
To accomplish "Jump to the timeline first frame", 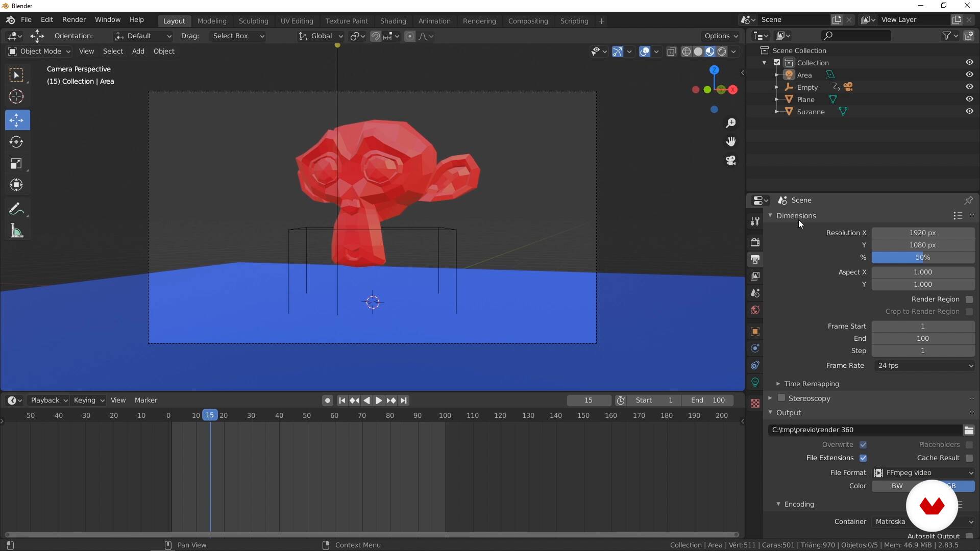I will [342, 400].
